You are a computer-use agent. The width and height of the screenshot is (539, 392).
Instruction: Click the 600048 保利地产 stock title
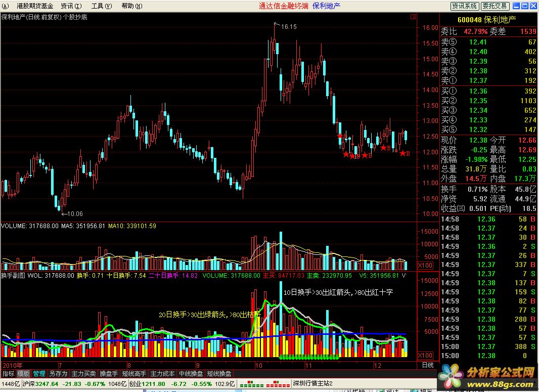(486, 20)
